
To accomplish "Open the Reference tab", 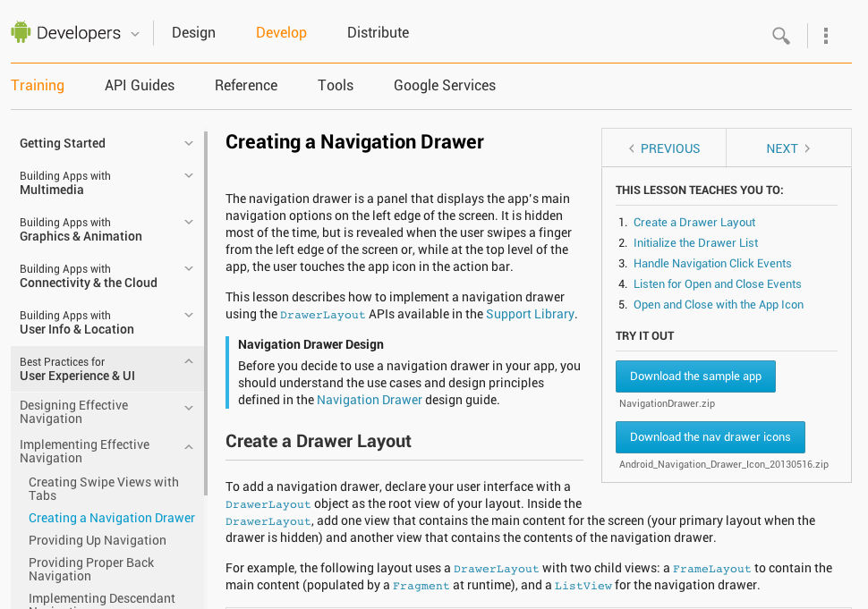I will click(x=245, y=85).
